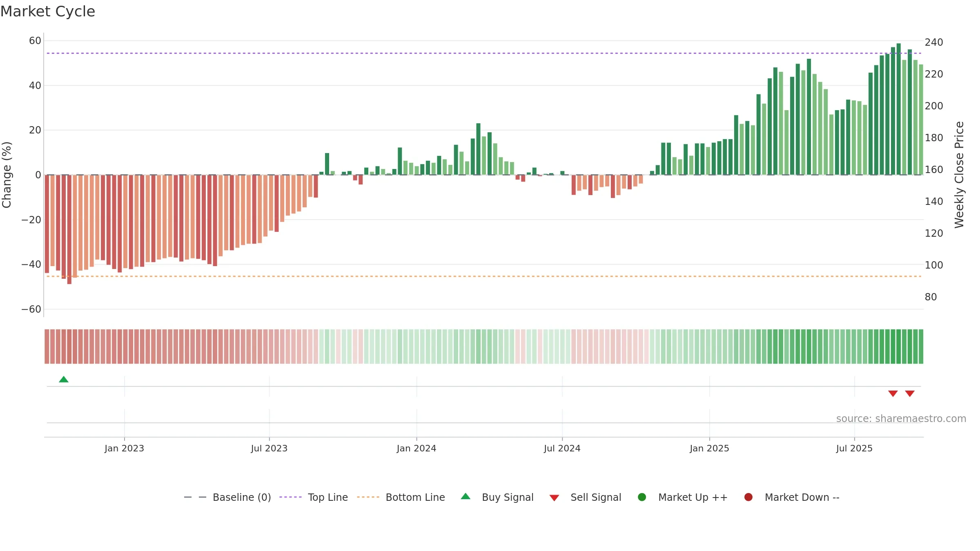
Task: Click the purple dotted line sample in legend
Action: click(290, 497)
